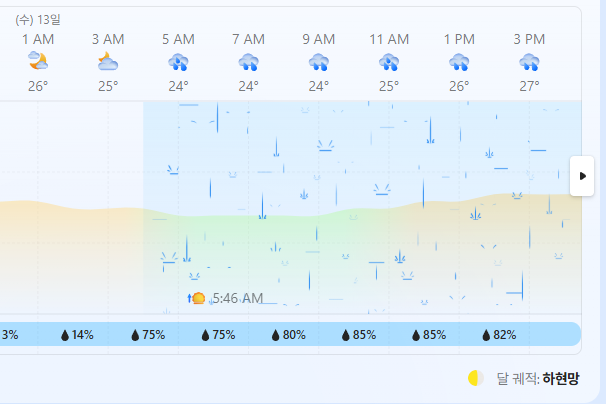Viewport: 606px width, 404px height.
Task: Click the (수) 13일 date header
Action: 38,19
